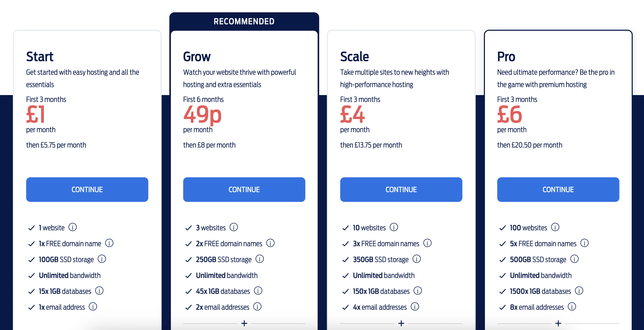
Task: Choose the Pro plan's Continue button
Action: [x=558, y=190]
